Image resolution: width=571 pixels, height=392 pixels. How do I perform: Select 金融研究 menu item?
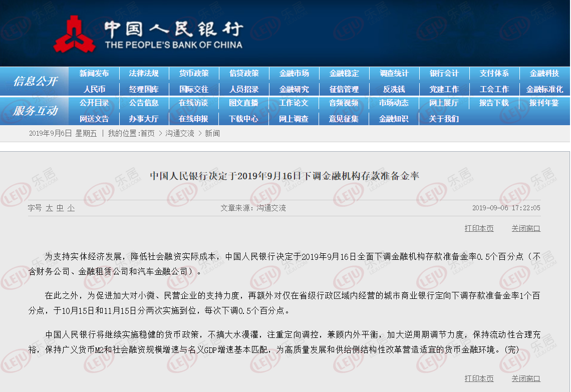click(294, 89)
